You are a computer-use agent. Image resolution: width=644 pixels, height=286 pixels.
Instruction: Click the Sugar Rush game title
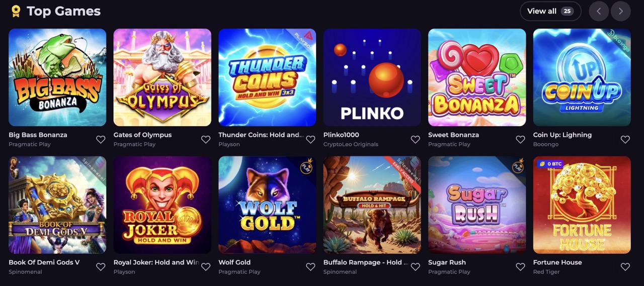point(447,262)
